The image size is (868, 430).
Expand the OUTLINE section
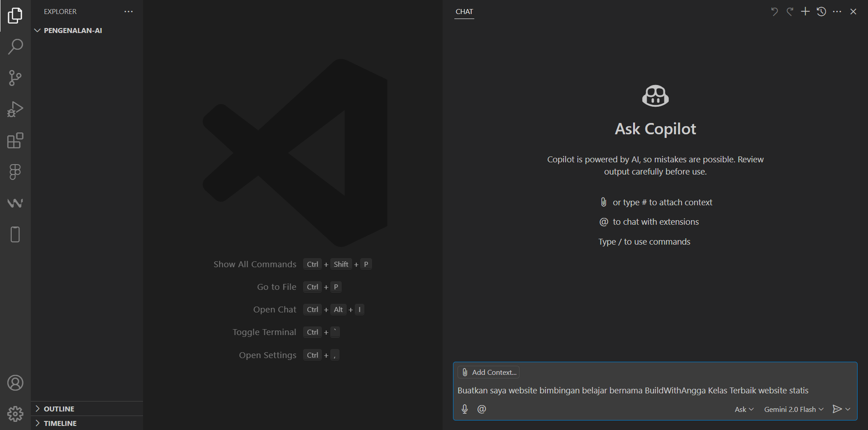click(x=87, y=409)
